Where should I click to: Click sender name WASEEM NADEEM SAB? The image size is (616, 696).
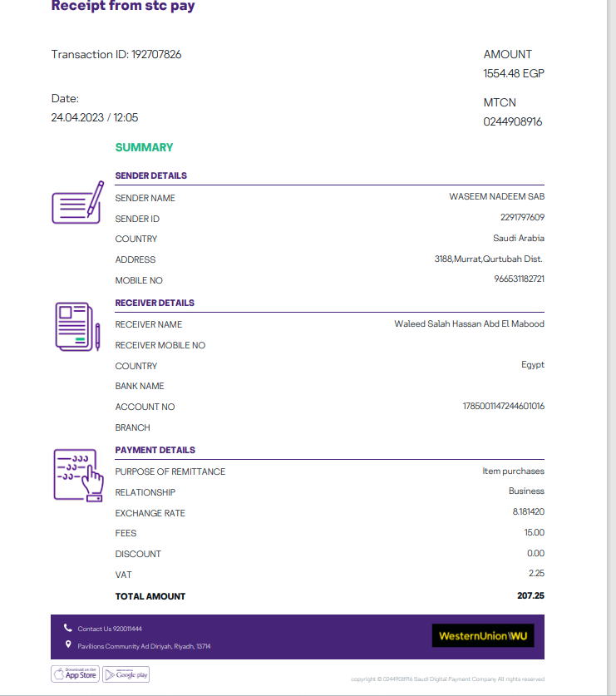click(496, 196)
